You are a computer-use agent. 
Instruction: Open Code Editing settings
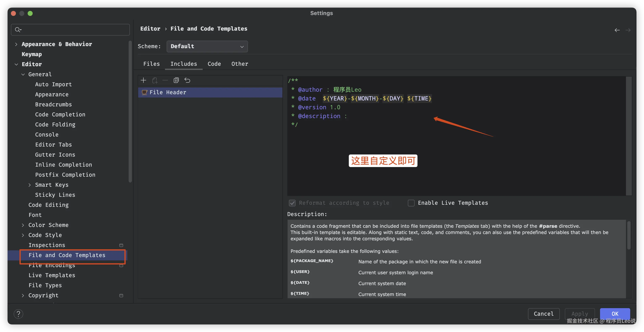tap(49, 205)
